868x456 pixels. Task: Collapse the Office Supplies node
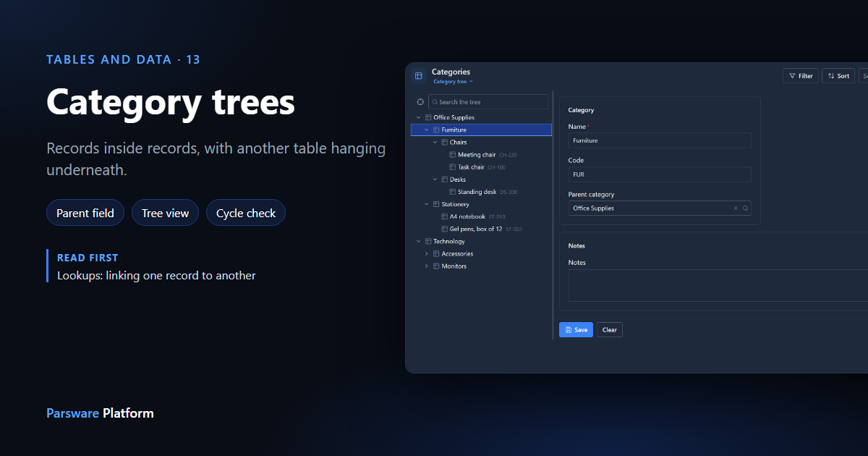[x=418, y=117]
